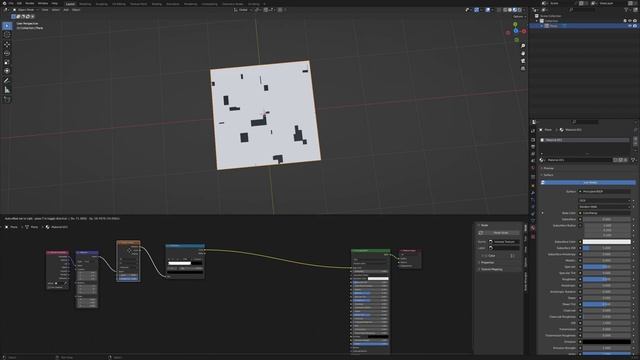This screenshot has height=360, width=640.
Task: Open the Scene properties tab icon
Action: [533, 161]
